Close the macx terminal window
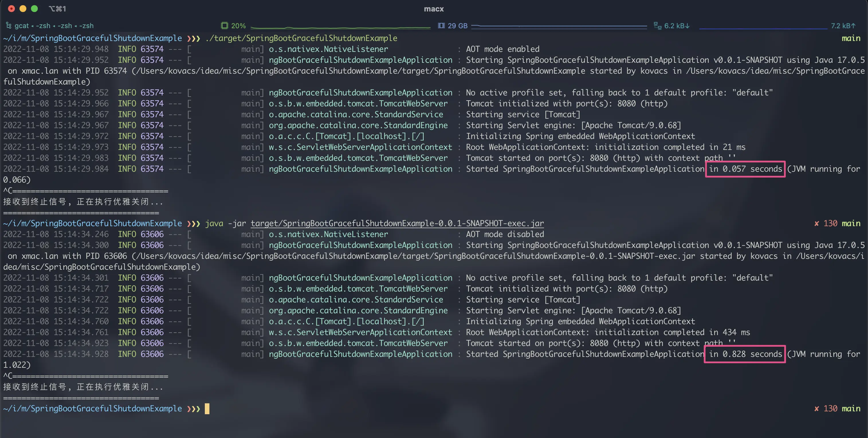This screenshot has width=868, height=438. pos(11,9)
